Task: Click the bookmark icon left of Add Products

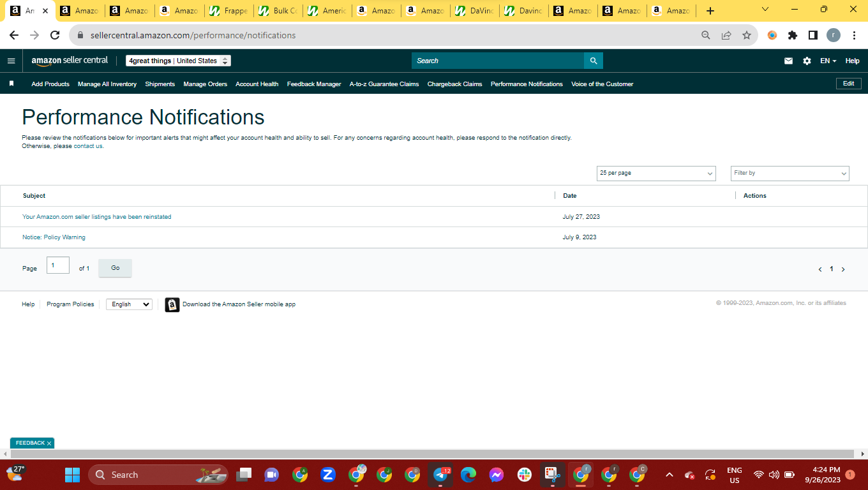Action: 11,84
